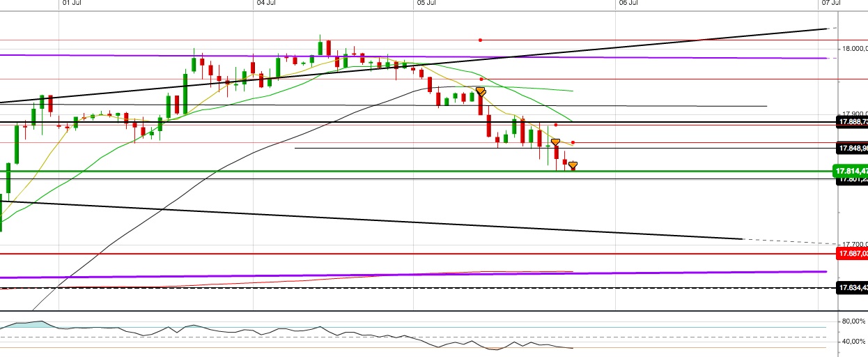Click the 80,00% oscillator scale label

click(x=853, y=321)
